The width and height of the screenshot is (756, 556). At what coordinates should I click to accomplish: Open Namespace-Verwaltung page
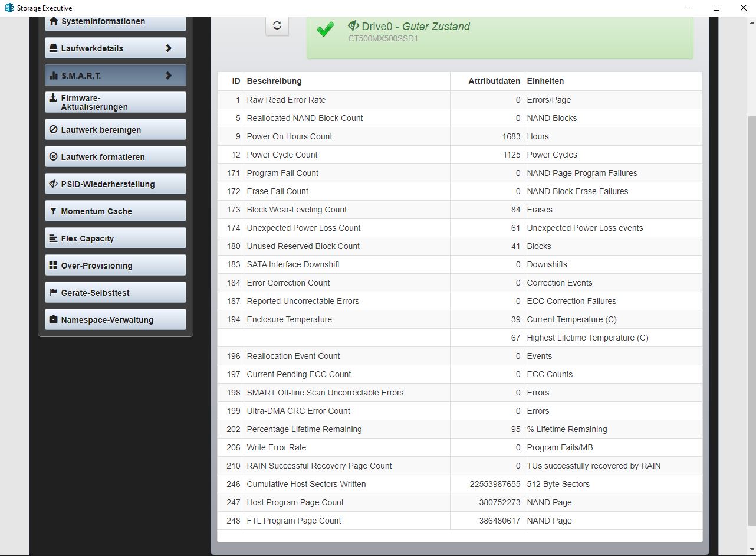coord(116,320)
